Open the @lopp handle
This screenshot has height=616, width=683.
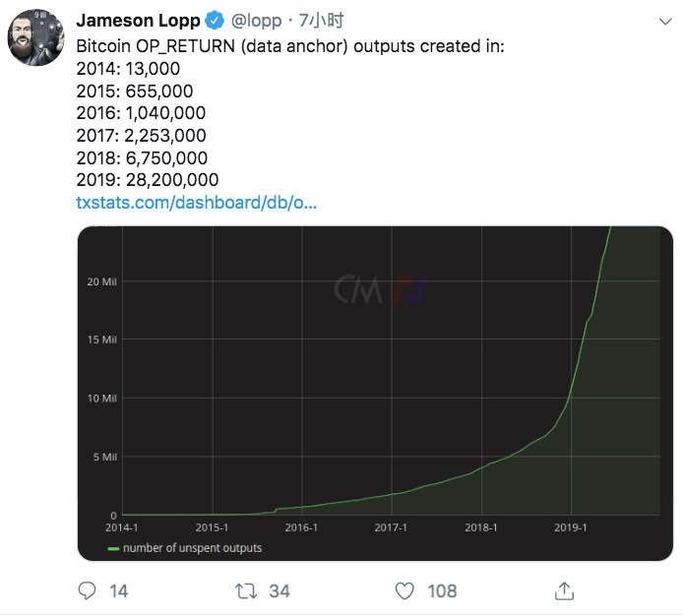(256, 21)
